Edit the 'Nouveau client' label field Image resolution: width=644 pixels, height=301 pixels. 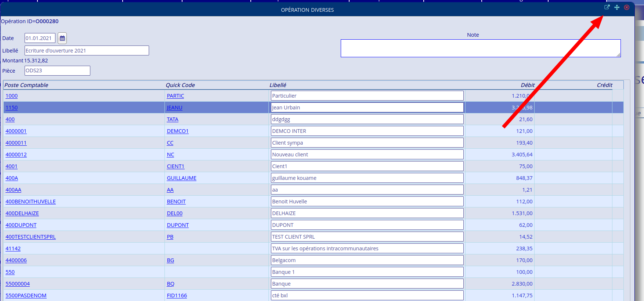(367, 155)
